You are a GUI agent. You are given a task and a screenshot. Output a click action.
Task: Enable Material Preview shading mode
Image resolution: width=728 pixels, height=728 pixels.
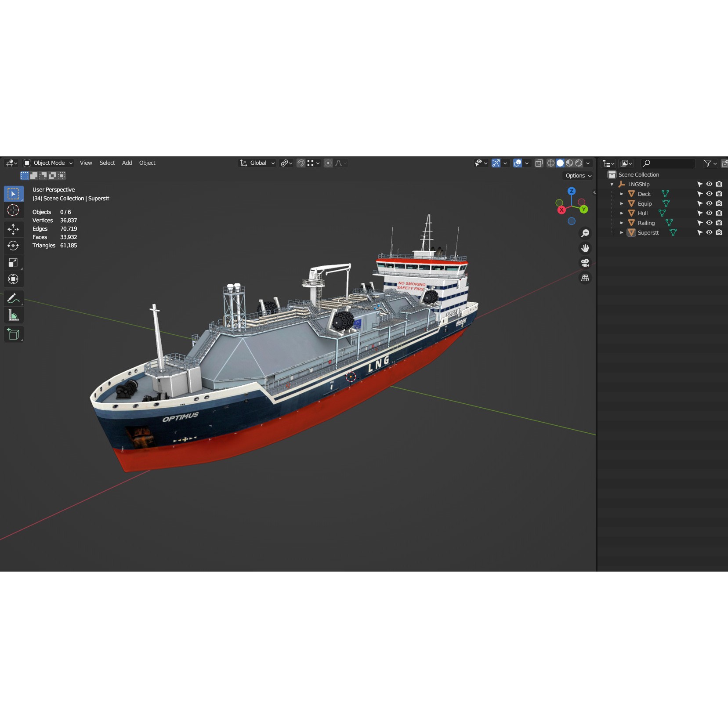pyautogui.click(x=569, y=163)
